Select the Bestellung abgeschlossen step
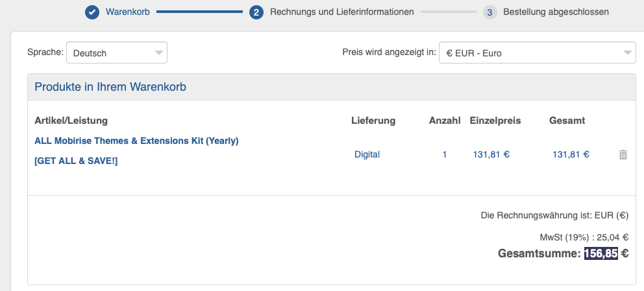644x291 pixels. click(556, 12)
